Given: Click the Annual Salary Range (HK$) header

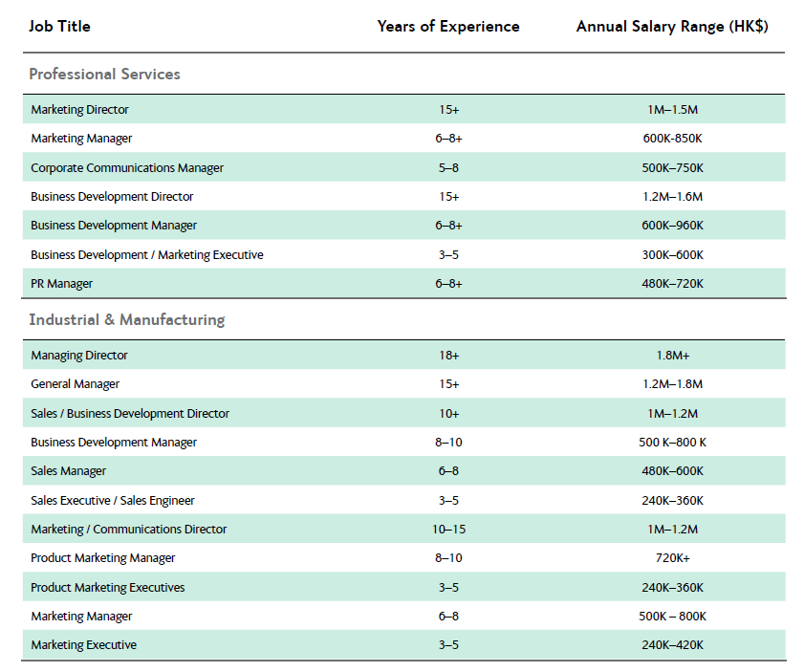Looking at the screenshot, I should 672,26.
